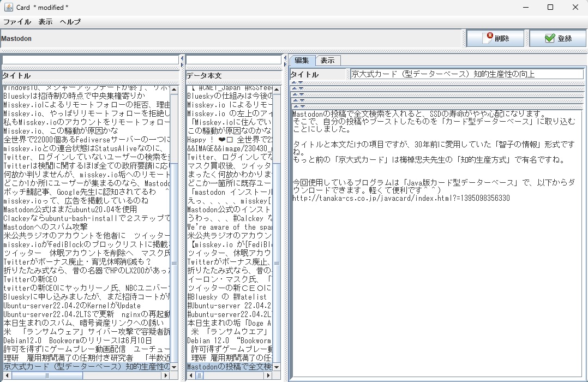Select title row starting '全世界で22000個あるFediverse'
Screen dimensions: 588x382
tap(86, 140)
